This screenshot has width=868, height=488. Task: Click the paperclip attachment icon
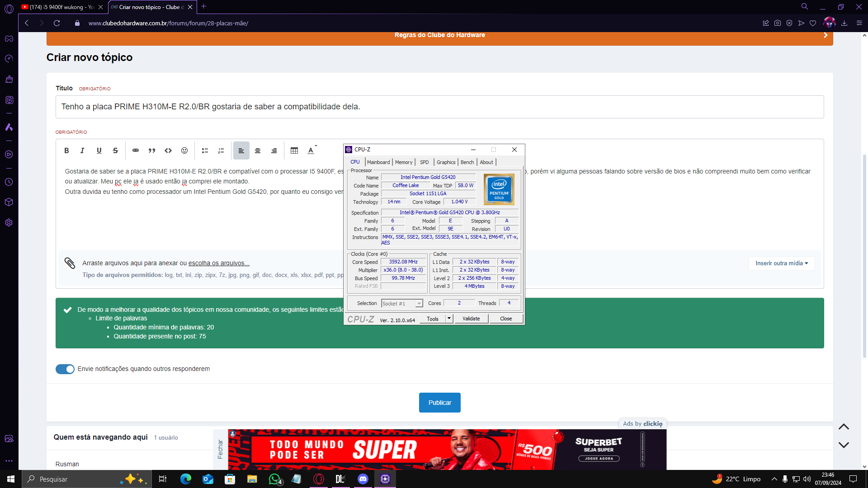tap(70, 263)
